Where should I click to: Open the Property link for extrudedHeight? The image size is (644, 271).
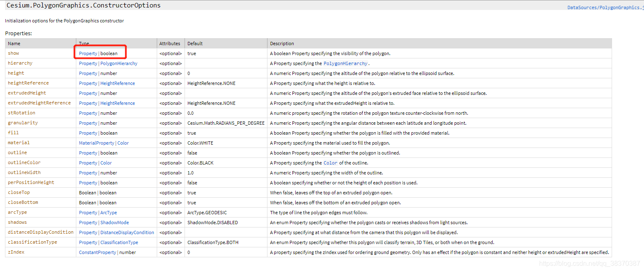coord(87,93)
